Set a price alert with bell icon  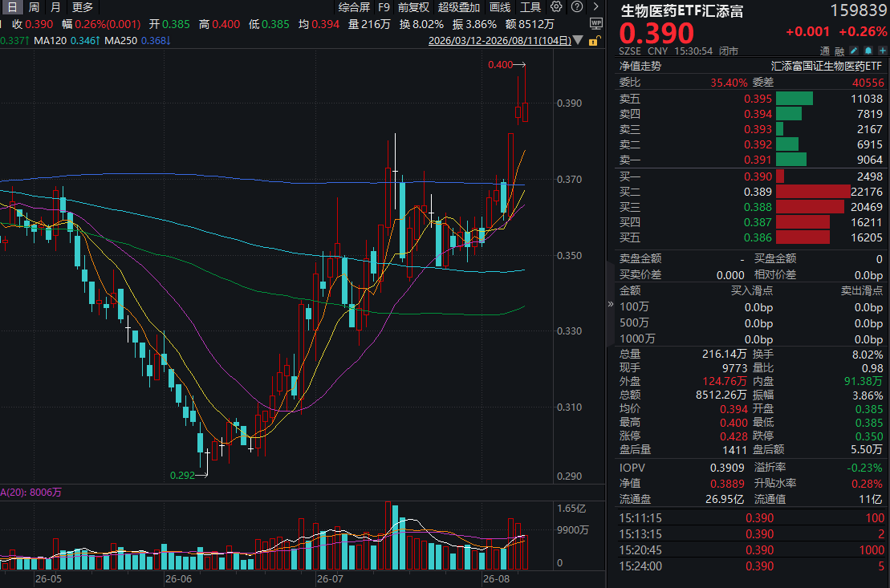coord(868,51)
